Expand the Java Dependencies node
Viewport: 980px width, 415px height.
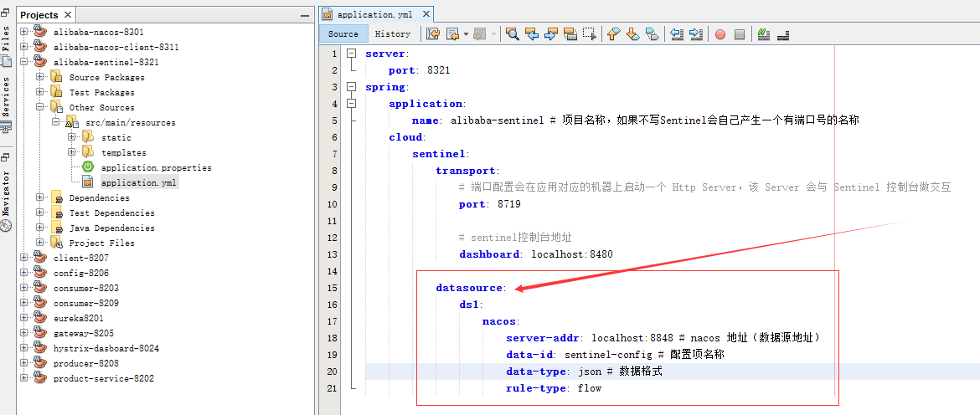coord(39,227)
